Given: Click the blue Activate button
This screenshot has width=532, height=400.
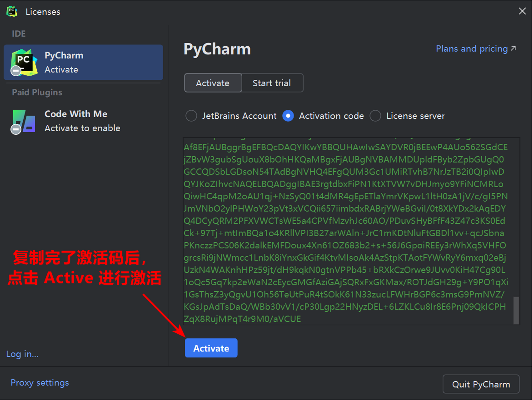Looking at the screenshot, I should 211,348.
